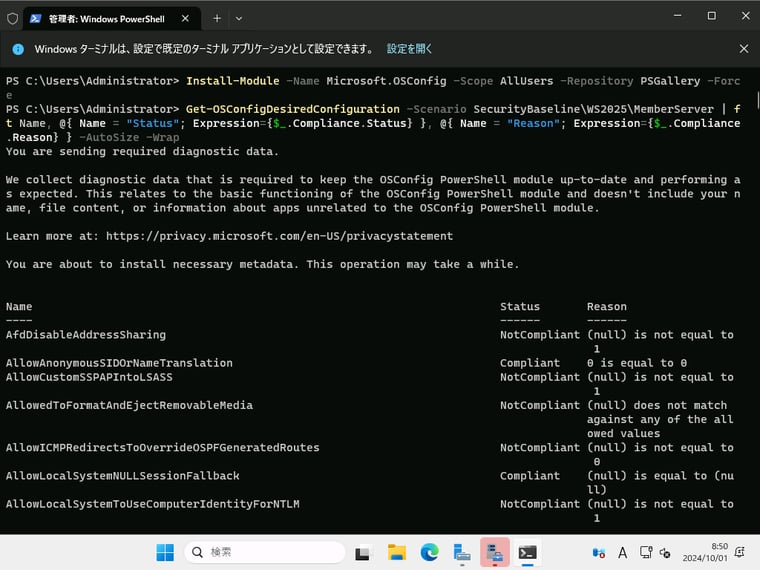Open Task View from the taskbar
Image resolution: width=760 pixels, height=570 pixels.
point(362,553)
